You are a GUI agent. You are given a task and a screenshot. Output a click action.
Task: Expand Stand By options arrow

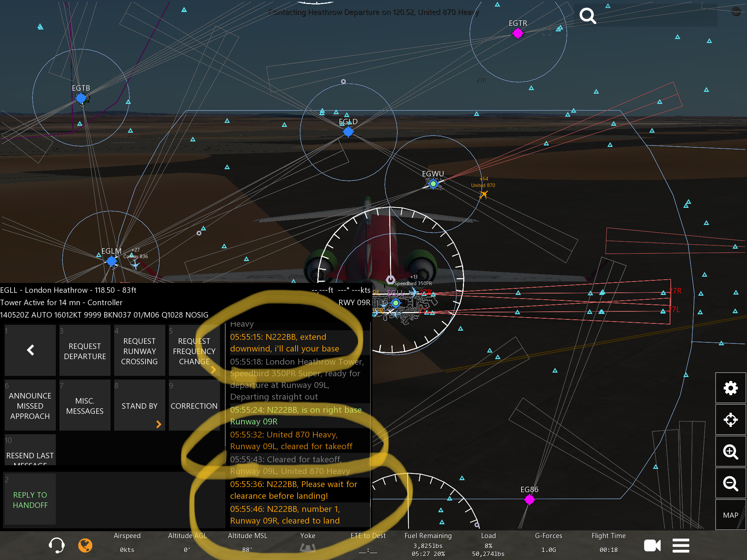click(158, 424)
